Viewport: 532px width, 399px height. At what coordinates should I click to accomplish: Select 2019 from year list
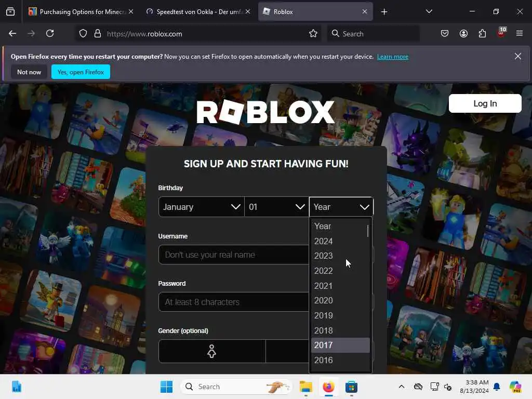pos(340,315)
